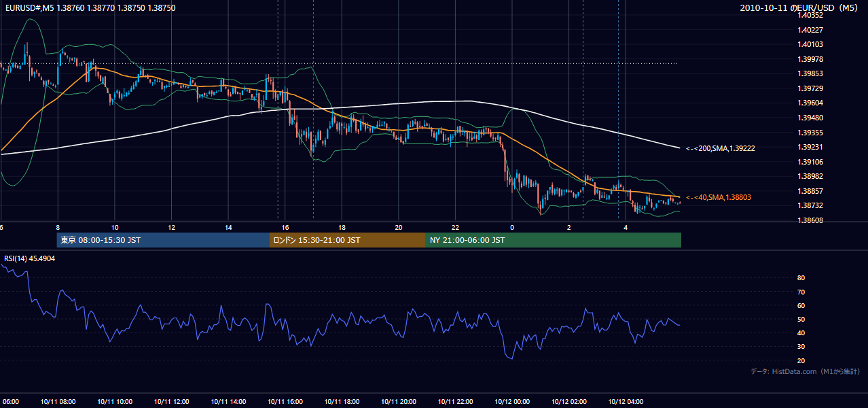
Task: Click hour label 14 on the chart time axis
Action: click(228, 228)
